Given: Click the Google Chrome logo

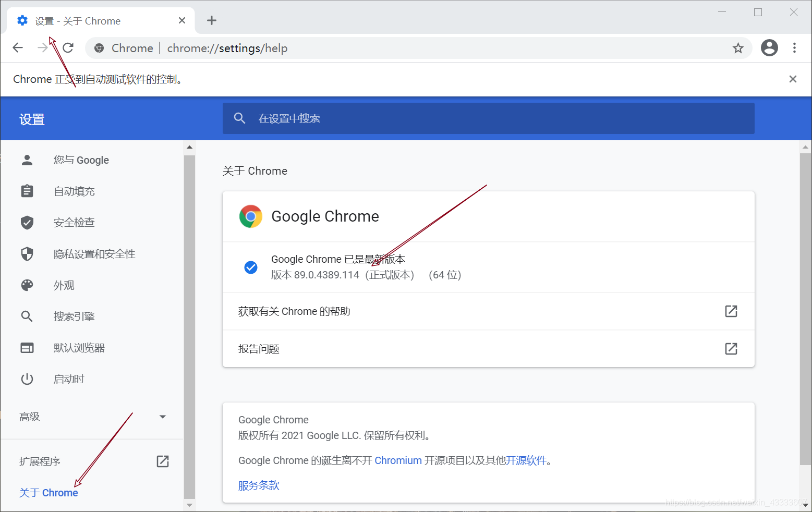Looking at the screenshot, I should [x=251, y=216].
